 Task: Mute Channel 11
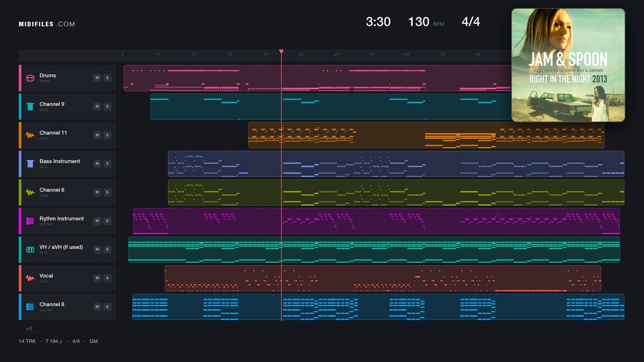click(97, 135)
